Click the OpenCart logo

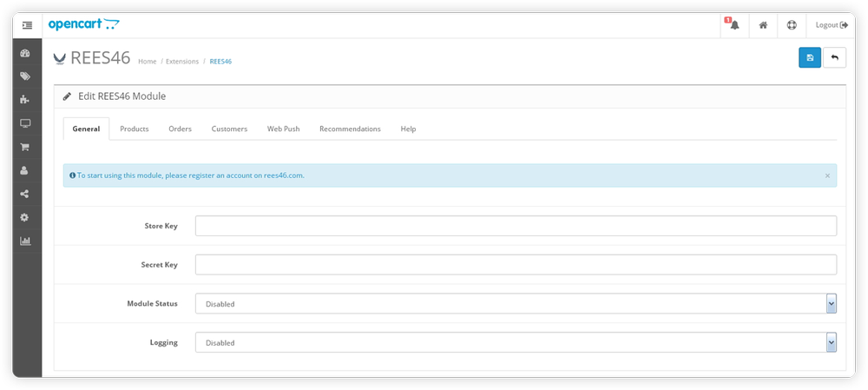click(x=83, y=25)
